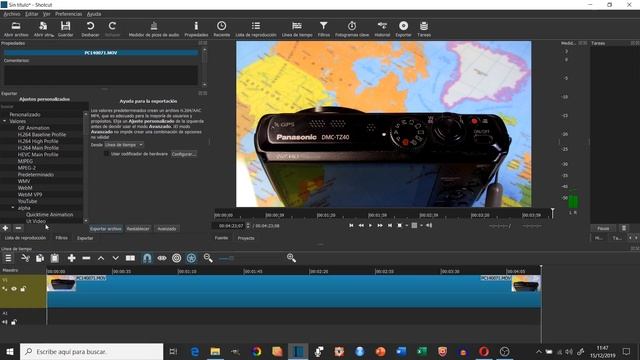Remove export preset with minus button

(x=18, y=228)
